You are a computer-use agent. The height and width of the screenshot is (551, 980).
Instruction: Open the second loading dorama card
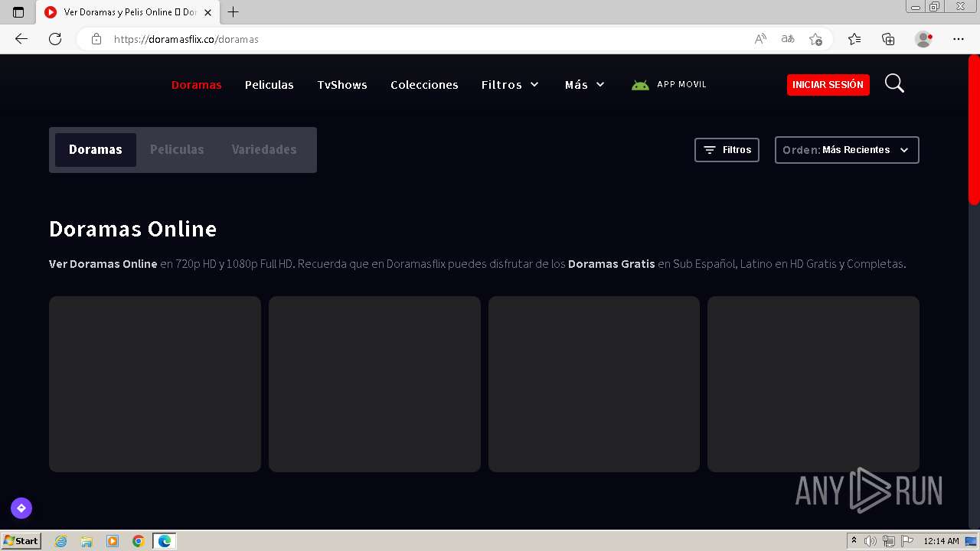tap(374, 384)
